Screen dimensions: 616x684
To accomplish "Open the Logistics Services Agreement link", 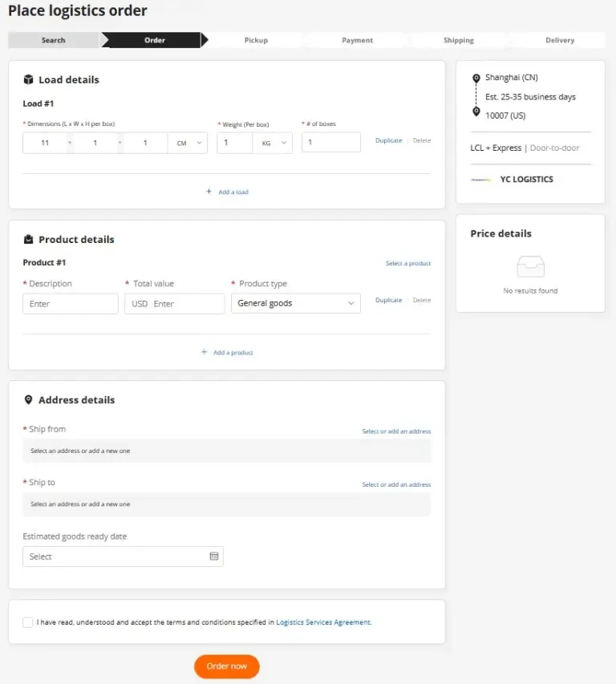I will tap(322, 621).
